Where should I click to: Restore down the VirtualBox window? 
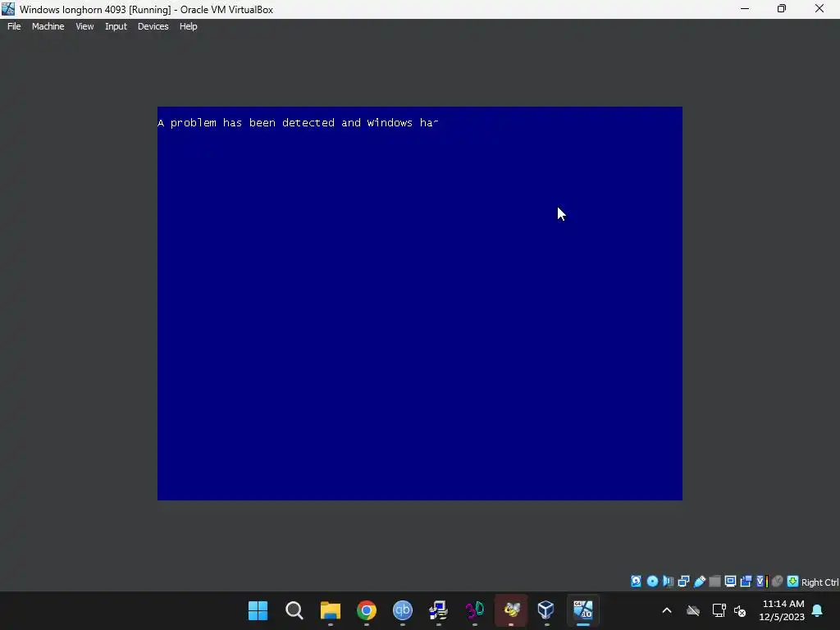(782, 9)
